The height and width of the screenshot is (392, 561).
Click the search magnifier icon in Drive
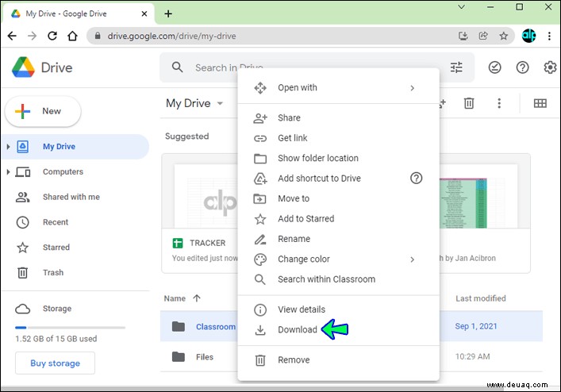178,67
